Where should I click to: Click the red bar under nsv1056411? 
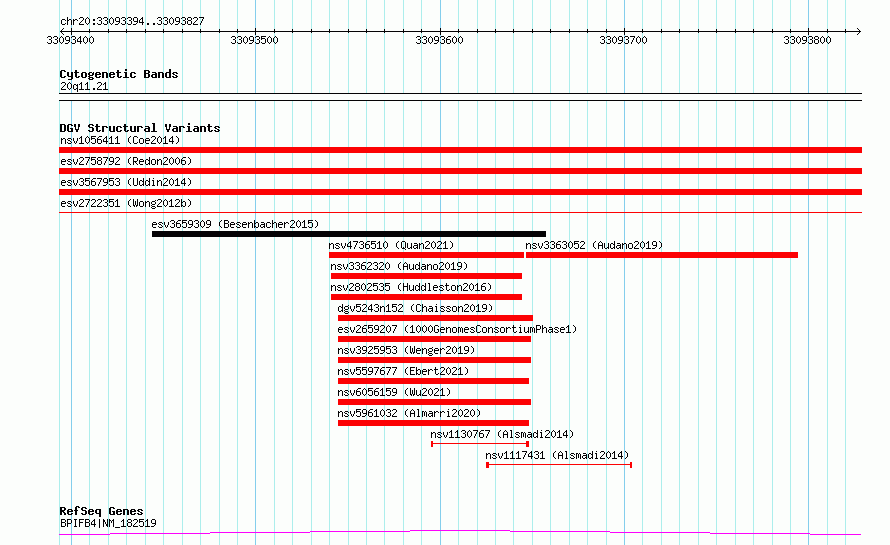460,150
